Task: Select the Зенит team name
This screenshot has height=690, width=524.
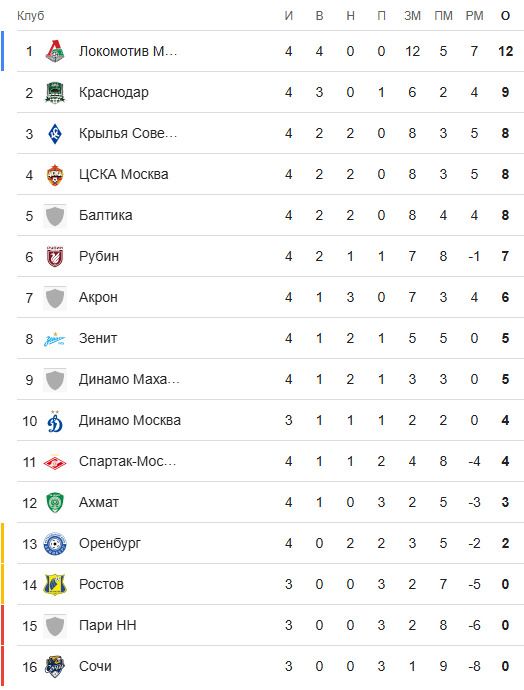Action: [98, 338]
